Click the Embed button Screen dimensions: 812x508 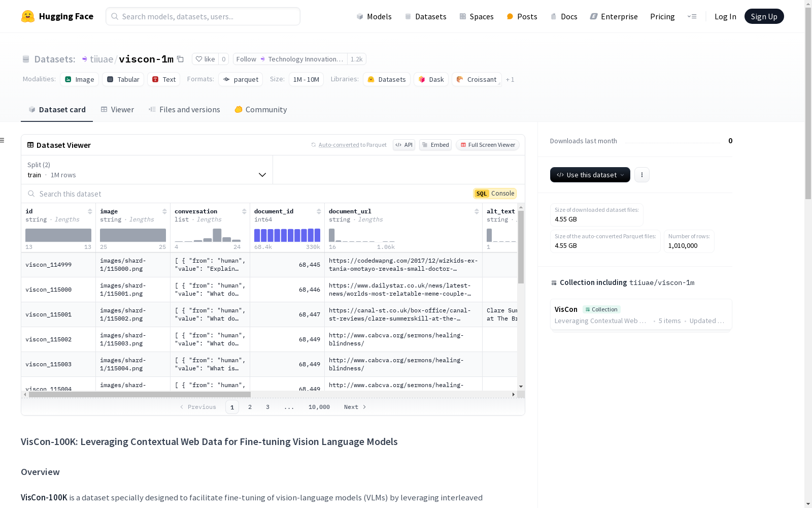tap(435, 145)
